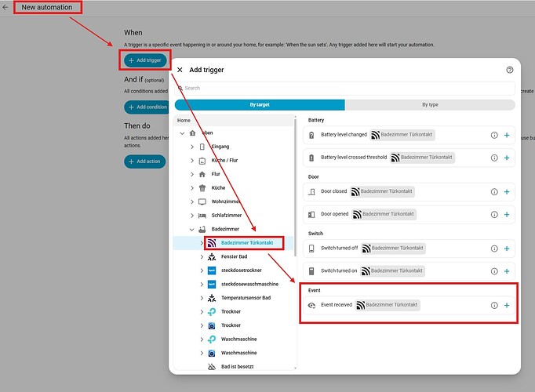Click the Add action button
The height and width of the screenshot is (392, 535).
pos(144,162)
